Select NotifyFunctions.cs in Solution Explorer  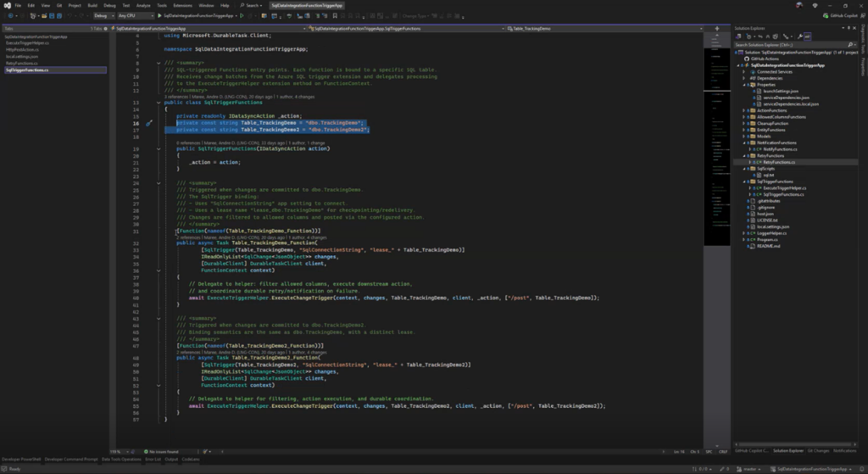point(780,149)
